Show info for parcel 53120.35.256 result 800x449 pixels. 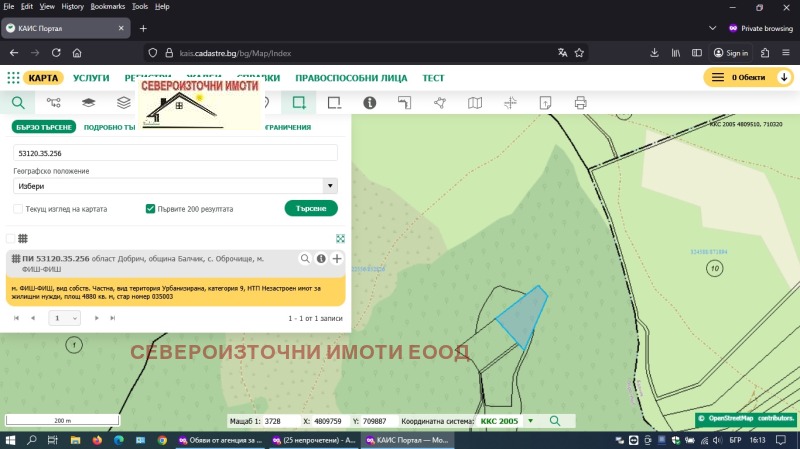click(x=321, y=259)
